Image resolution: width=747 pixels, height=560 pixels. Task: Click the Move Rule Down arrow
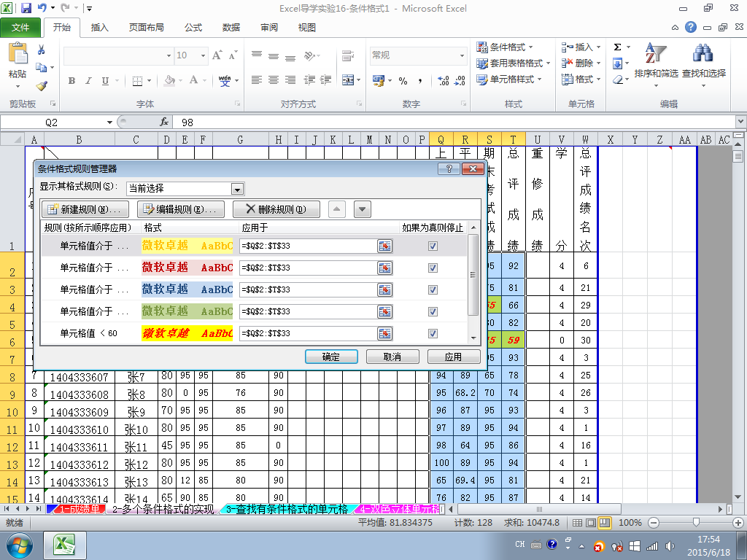363,209
